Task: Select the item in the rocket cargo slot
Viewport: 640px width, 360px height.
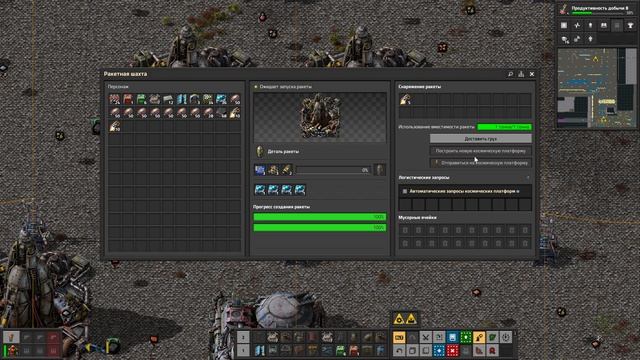Action: [x=405, y=99]
